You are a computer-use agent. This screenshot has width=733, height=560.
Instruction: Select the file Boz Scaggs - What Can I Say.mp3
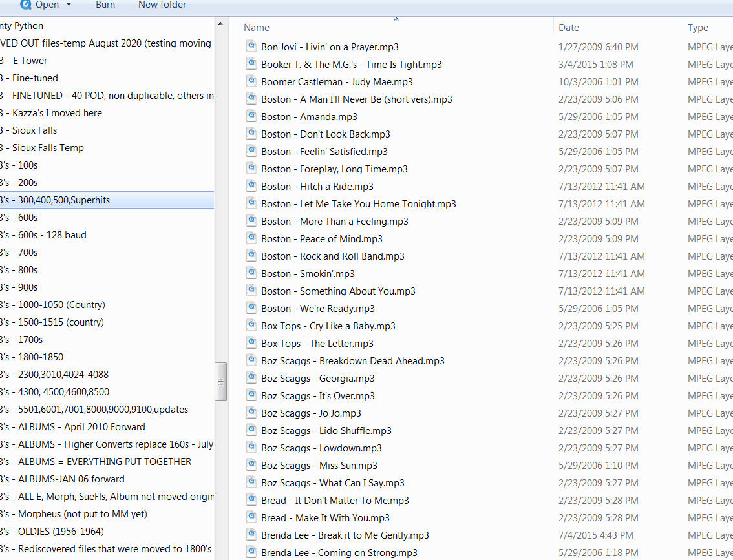tap(332, 483)
